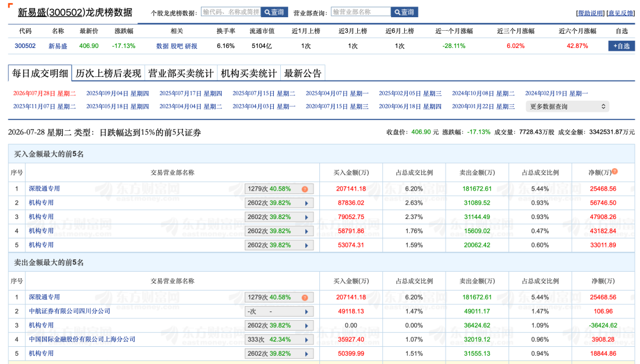Click the net amount 56746.50 cell

click(603, 202)
